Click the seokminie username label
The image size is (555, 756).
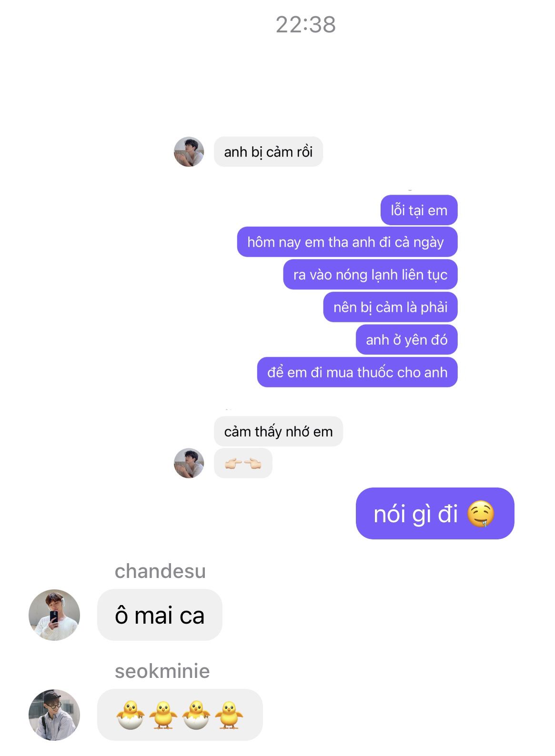pyautogui.click(x=162, y=671)
